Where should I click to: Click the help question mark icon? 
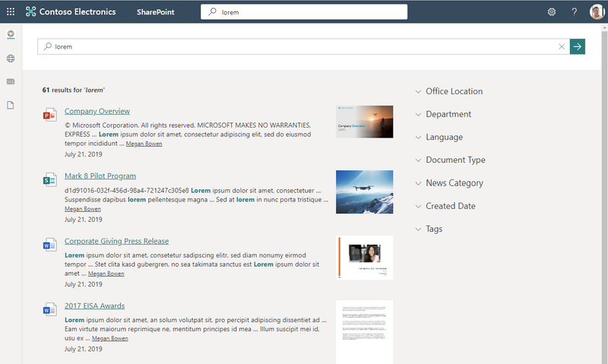[575, 12]
